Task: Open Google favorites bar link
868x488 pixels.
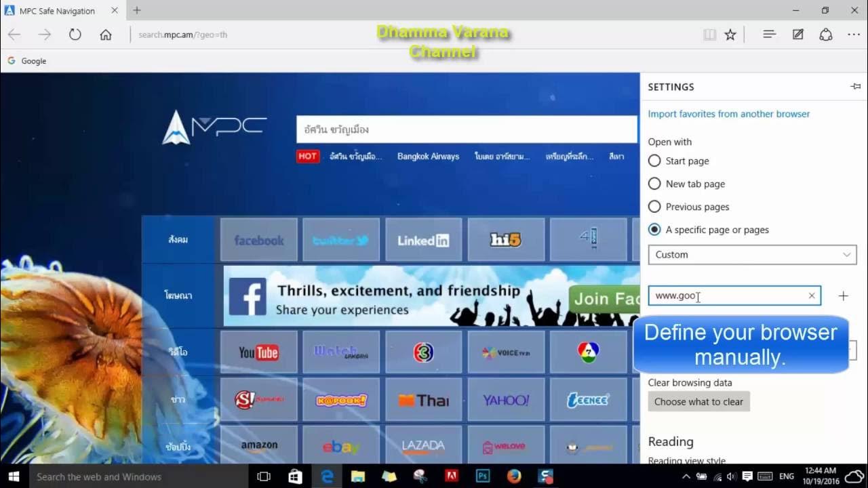Action: point(27,60)
